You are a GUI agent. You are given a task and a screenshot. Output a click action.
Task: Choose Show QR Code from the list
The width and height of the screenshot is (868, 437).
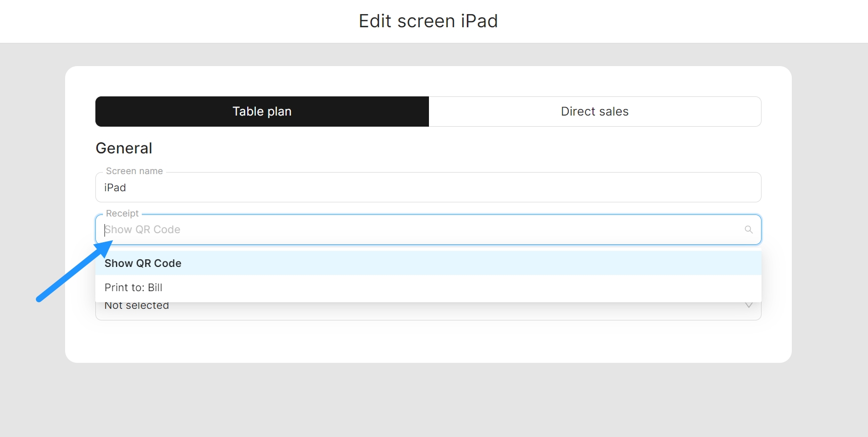tap(143, 263)
